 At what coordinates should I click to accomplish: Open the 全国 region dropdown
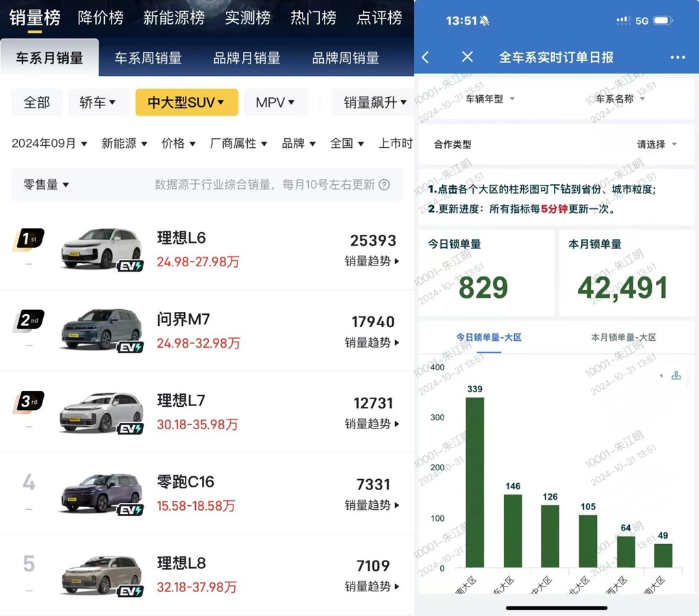click(x=347, y=144)
